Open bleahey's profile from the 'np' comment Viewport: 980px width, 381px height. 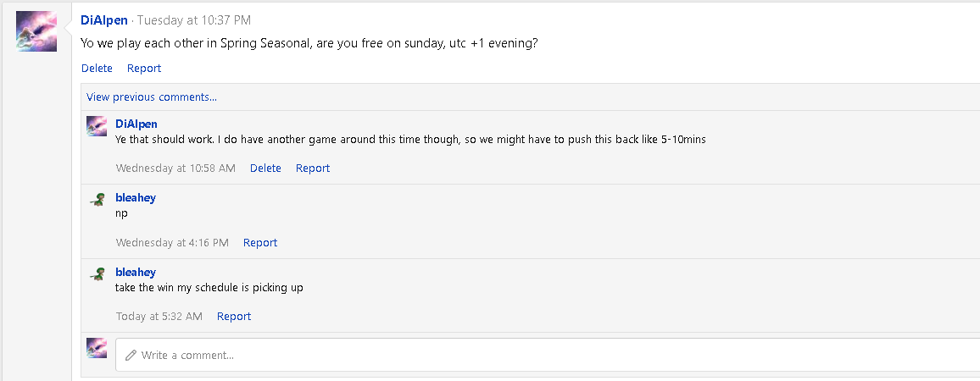pyautogui.click(x=136, y=197)
